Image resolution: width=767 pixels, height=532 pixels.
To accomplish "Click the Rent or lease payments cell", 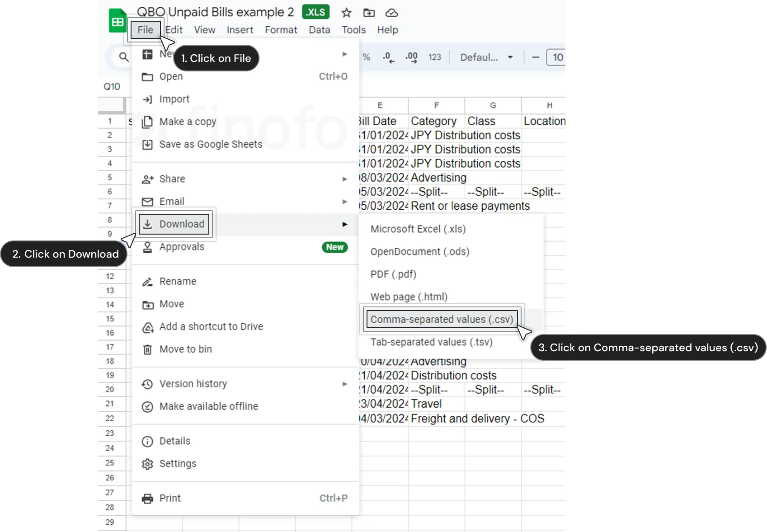I will [470, 206].
